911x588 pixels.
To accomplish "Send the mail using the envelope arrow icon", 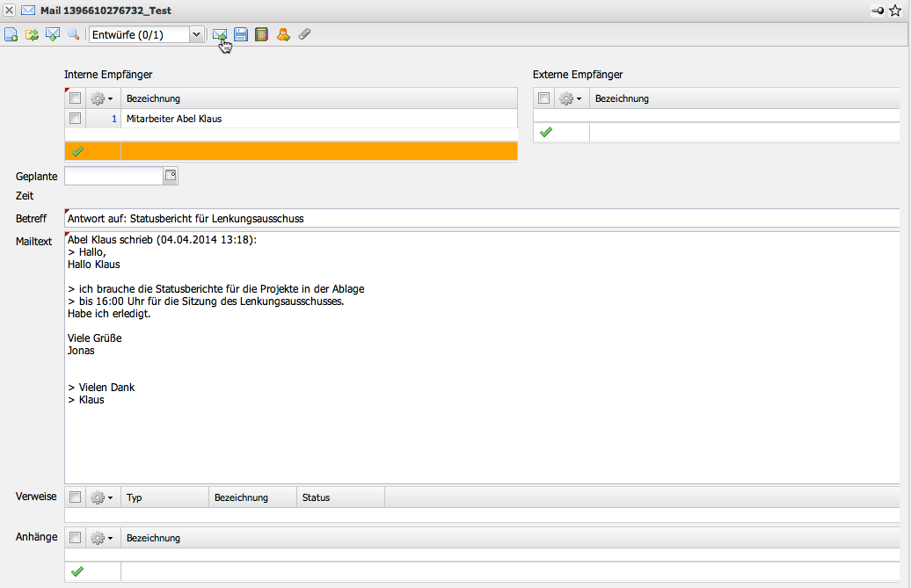I will [x=220, y=34].
